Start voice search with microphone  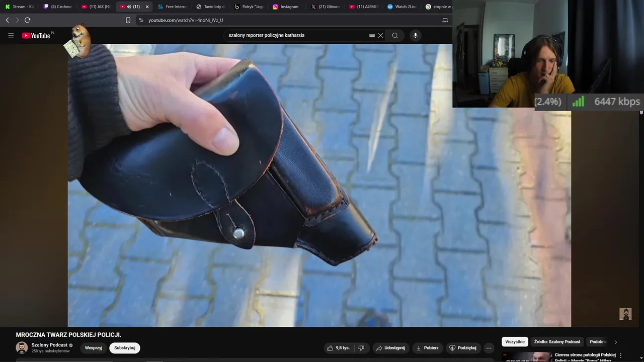415,35
